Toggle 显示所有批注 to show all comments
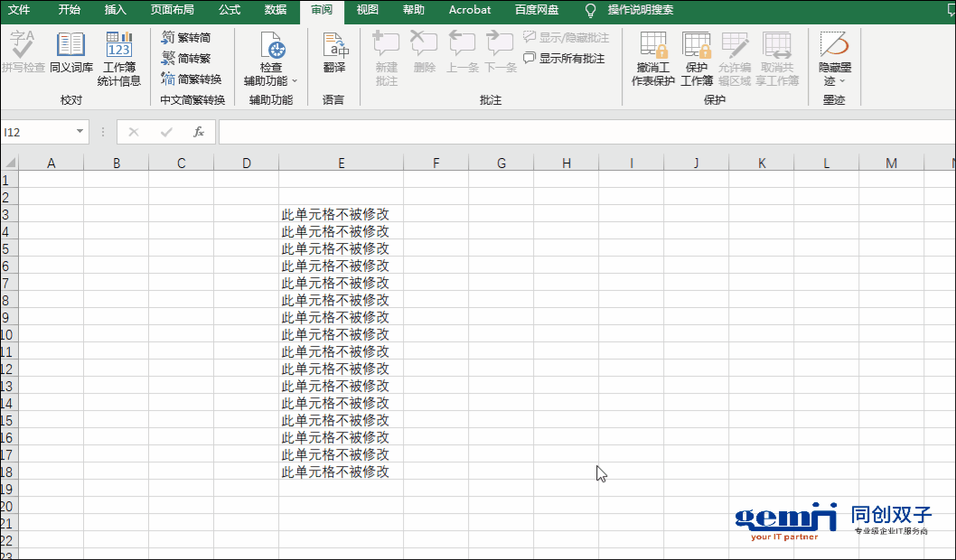 [x=564, y=59]
